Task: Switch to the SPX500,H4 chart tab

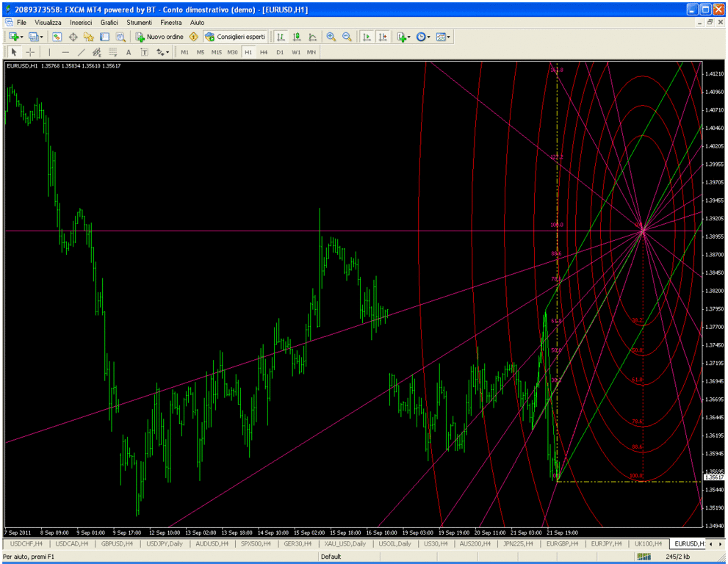Action: coord(256,543)
